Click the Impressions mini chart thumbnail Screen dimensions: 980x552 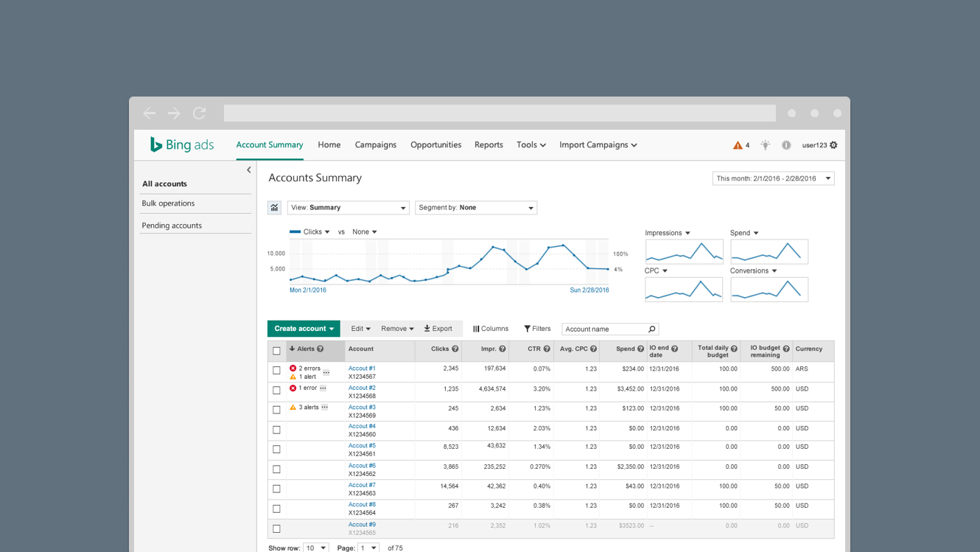pos(684,252)
